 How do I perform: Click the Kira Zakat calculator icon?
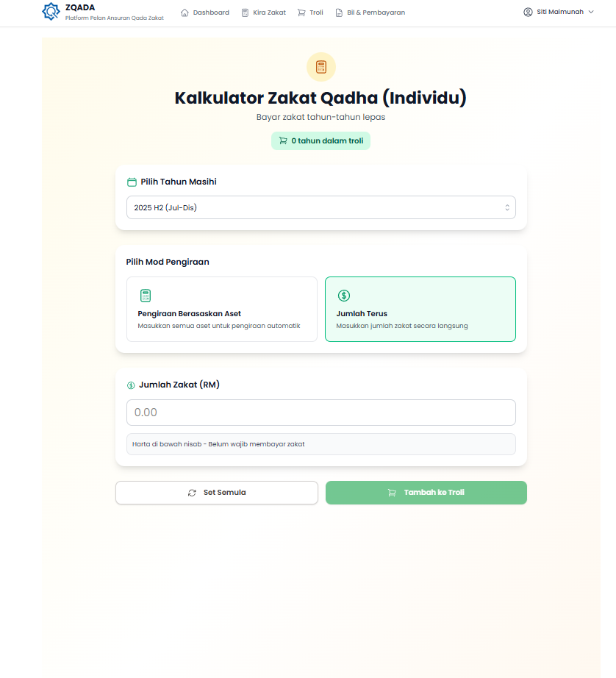(245, 13)
